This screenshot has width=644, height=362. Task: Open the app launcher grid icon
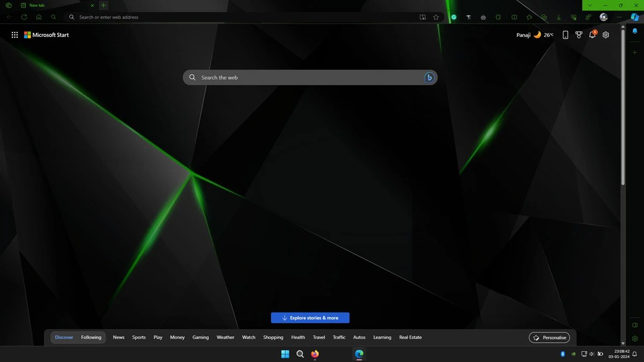click(x=14, y=34)
